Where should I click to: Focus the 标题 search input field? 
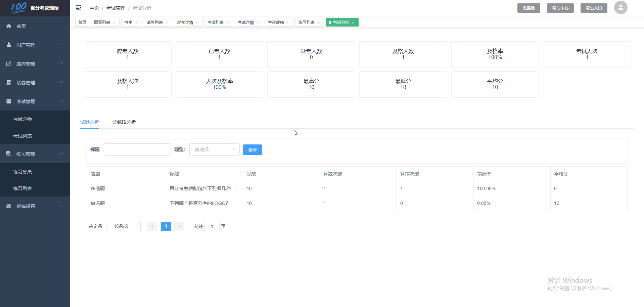(x=137, y=149)
